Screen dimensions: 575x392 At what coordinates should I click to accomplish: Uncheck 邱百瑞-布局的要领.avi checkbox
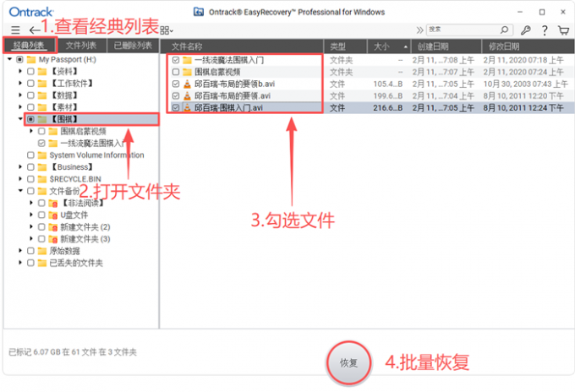click(x=176, y=96)
